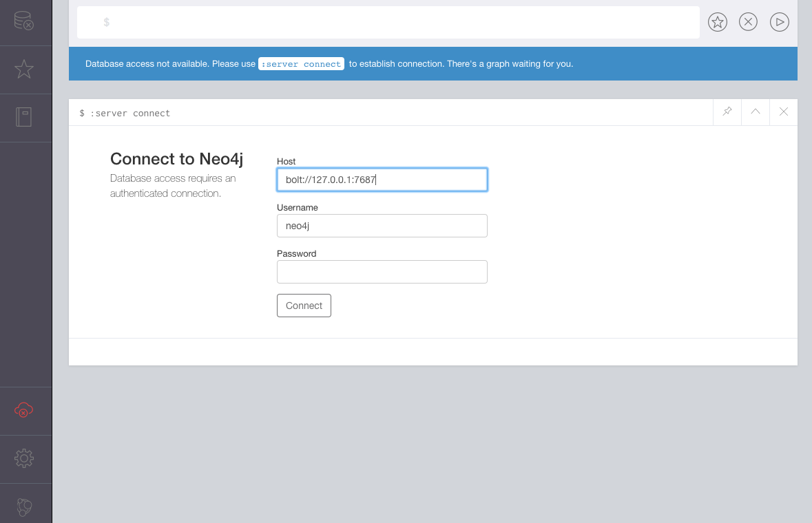Click the frame's ":server connect" command text
This screenshot has height=523, width=812.
click(130, 113)
